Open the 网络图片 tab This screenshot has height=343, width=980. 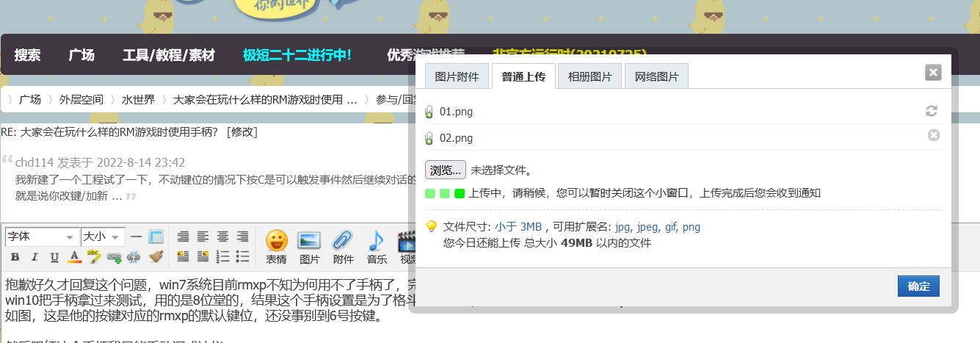pos(657,76)
